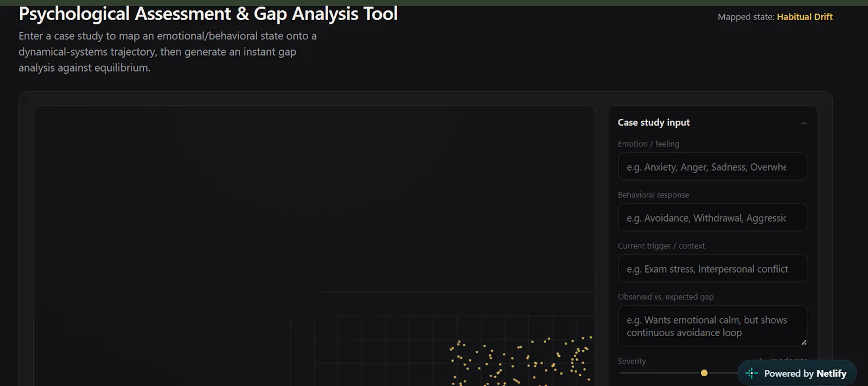The height and width of the screenshot is (386, 868).
Task: Click the 'Case study input' panel title
Action: pyautogui.click(x=654, y=123)
